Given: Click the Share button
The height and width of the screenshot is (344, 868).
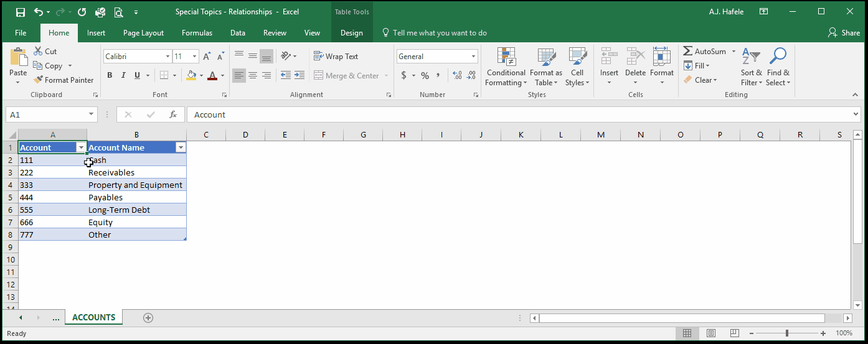Looking at the screenshot, I should [x=844, y=33].
